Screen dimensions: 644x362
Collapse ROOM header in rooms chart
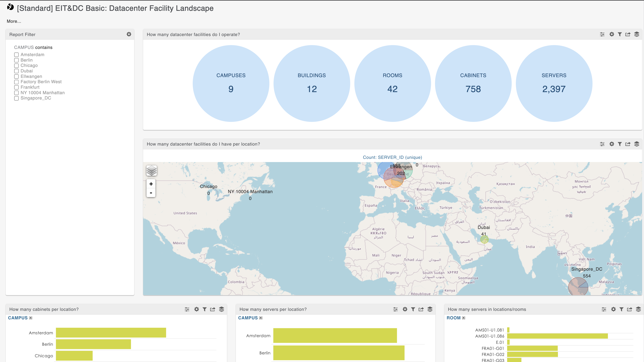(463, 318)
